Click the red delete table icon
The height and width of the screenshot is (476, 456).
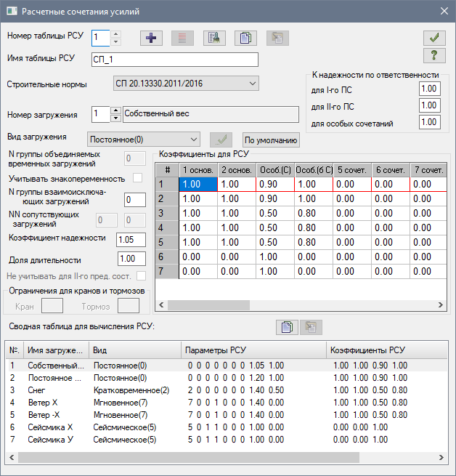(182, 38)
